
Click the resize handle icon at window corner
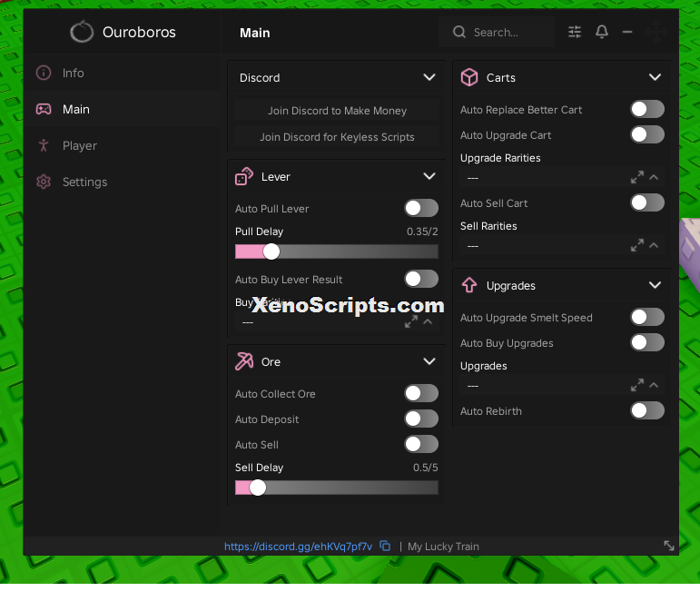point(669,546)
